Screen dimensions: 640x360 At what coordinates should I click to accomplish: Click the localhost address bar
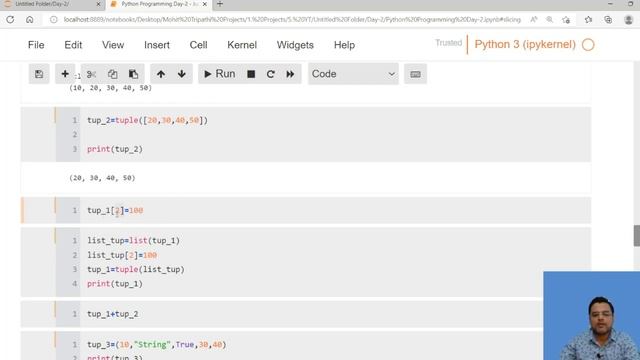(x=292, y=20)
